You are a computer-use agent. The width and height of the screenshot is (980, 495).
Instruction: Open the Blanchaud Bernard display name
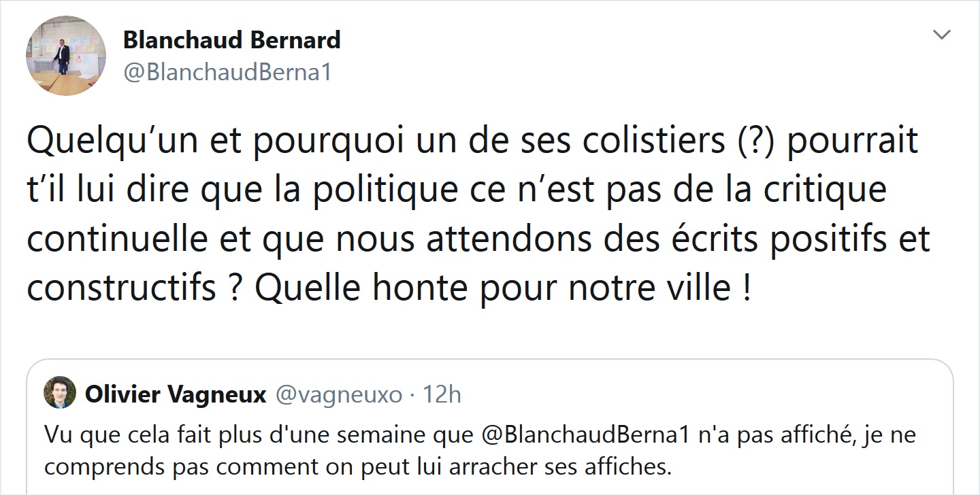[231, 40]
